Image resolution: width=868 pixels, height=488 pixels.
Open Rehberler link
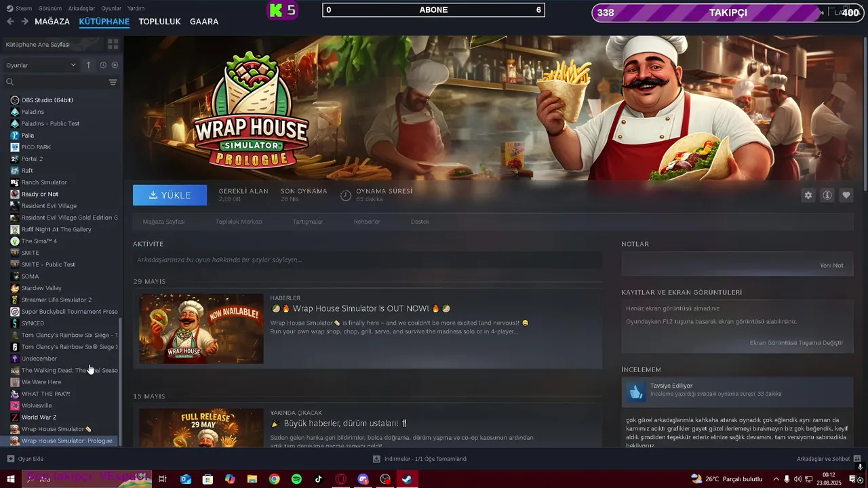click(367, 222)
